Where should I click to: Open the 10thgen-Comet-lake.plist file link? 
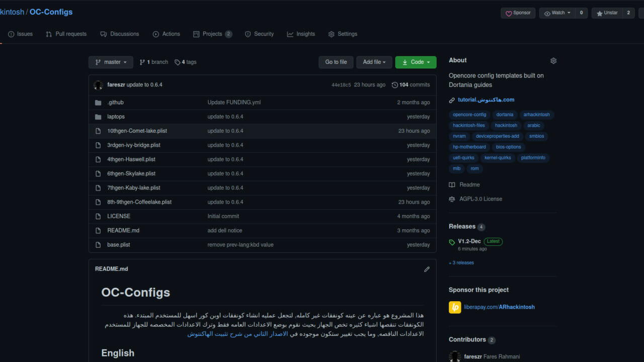pos(137,131)
